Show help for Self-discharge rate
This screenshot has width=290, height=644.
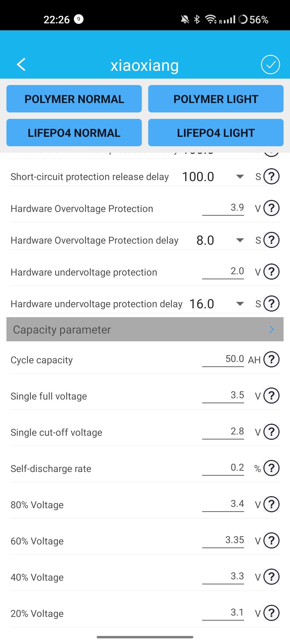pos(271,468)
